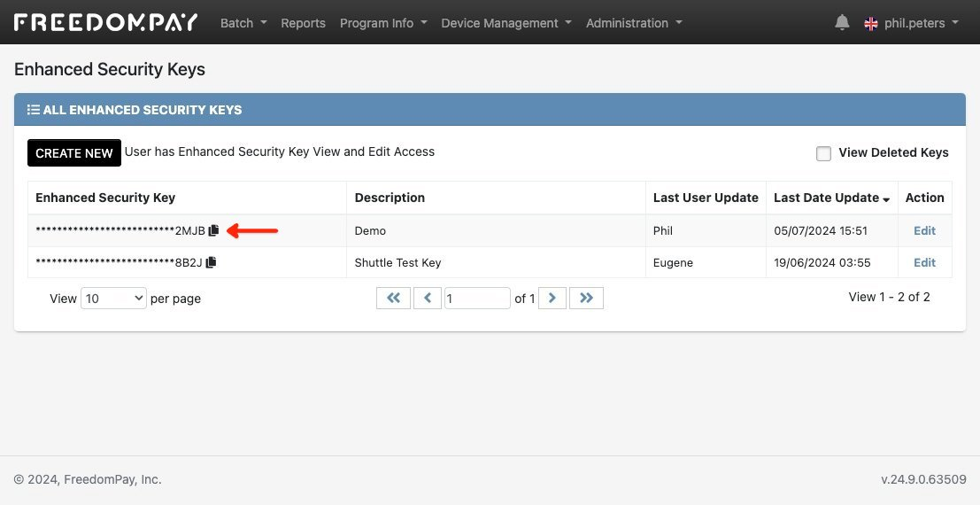Click the Action column header

pyautogui.click(x=924, y=198)
